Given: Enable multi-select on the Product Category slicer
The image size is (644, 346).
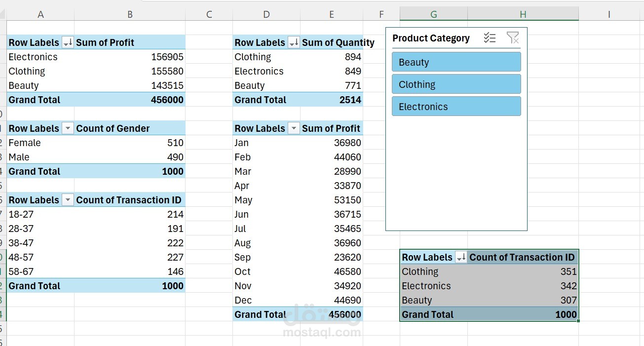Looking at the screenshot, I should (x=490, y=38).
